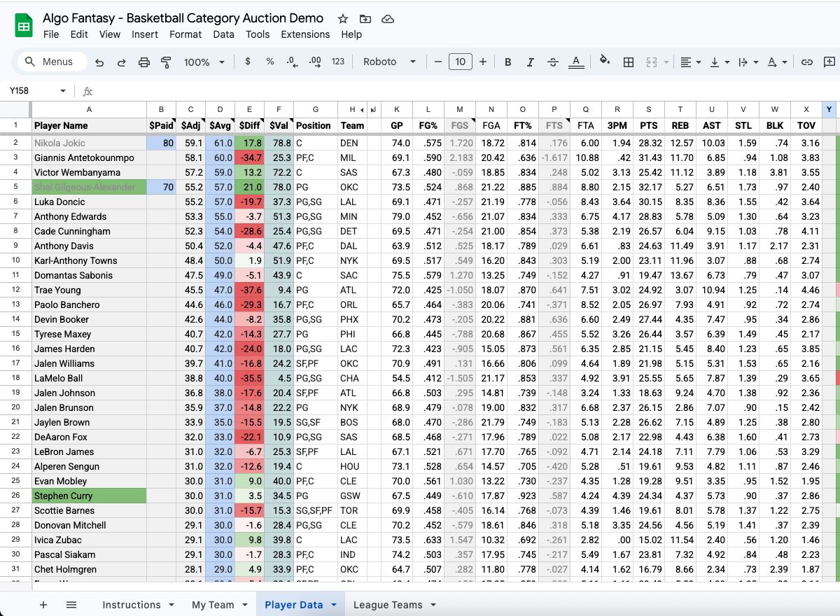Toggle italic formatting
This screenshot has height=616, width=840.
click(531, 62)
